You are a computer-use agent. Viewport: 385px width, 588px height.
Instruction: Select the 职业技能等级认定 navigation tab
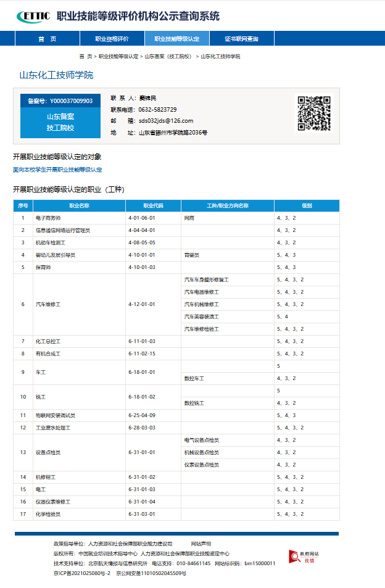click(x=176, y=39)
